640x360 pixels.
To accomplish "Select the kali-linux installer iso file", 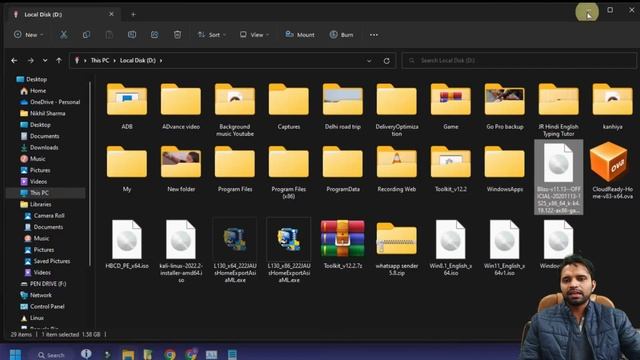I will coord(181,251).
